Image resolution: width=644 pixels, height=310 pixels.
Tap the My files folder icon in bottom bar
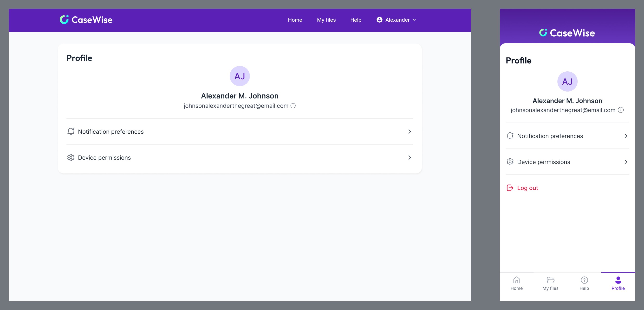550,280
